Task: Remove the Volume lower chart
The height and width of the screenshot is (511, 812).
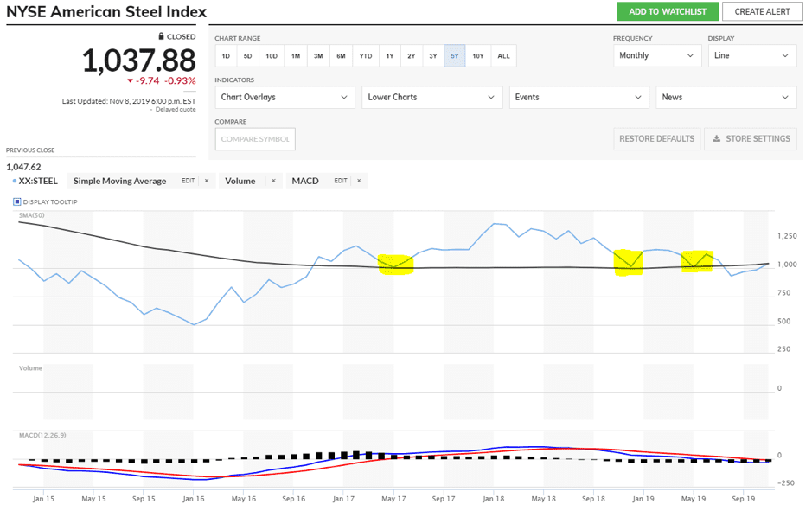Action: coord(273,181)
